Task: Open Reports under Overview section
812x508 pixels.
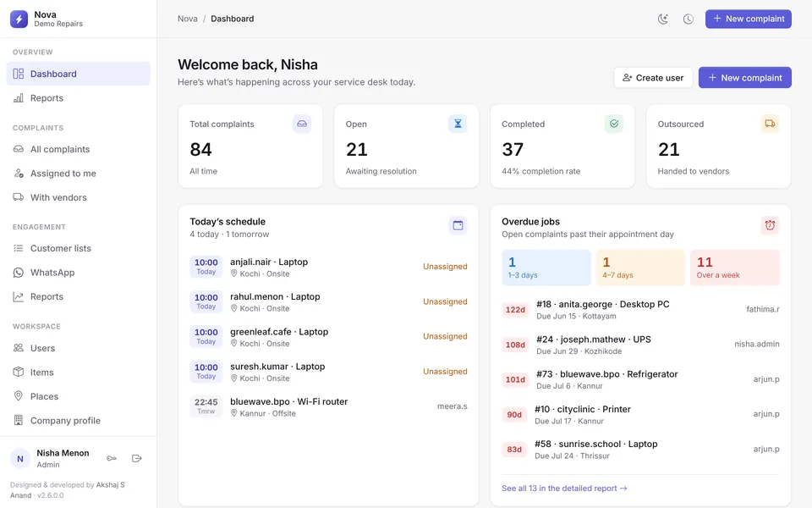Action: [x=78, y=98]
